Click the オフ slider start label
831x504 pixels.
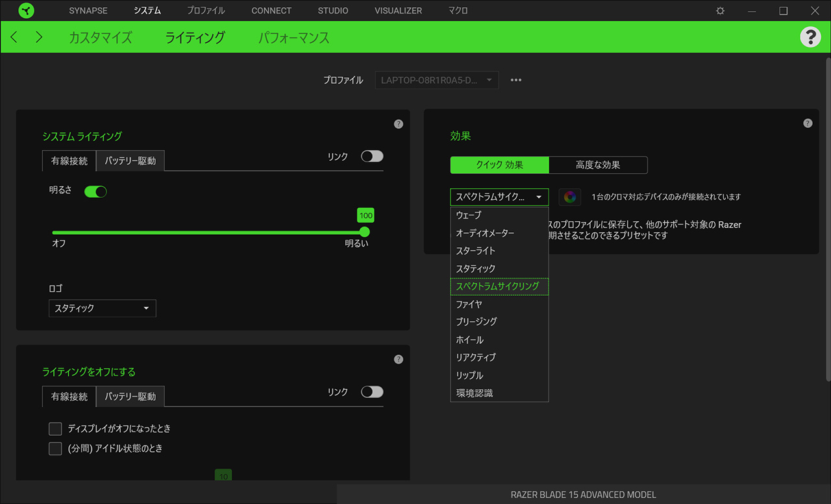tap(58, 244)
